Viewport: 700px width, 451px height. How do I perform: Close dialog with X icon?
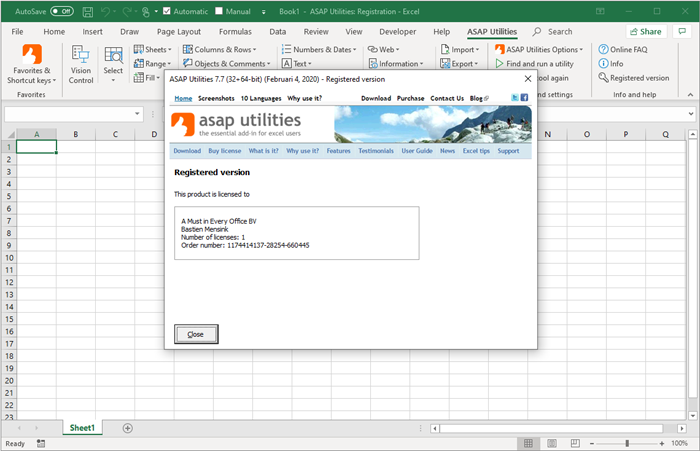(528, 79)
